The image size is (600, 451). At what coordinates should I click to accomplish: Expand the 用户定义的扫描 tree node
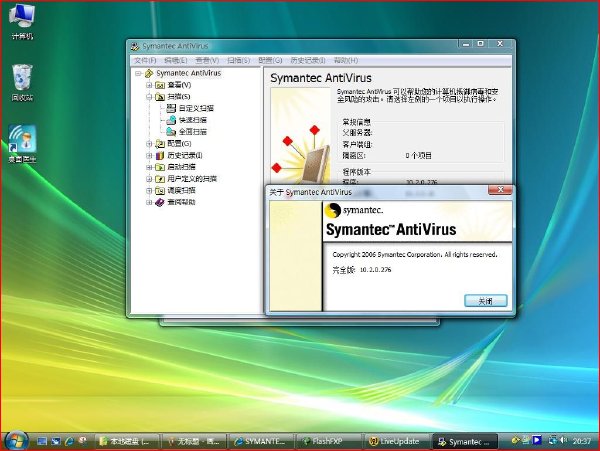coord(149,179)
